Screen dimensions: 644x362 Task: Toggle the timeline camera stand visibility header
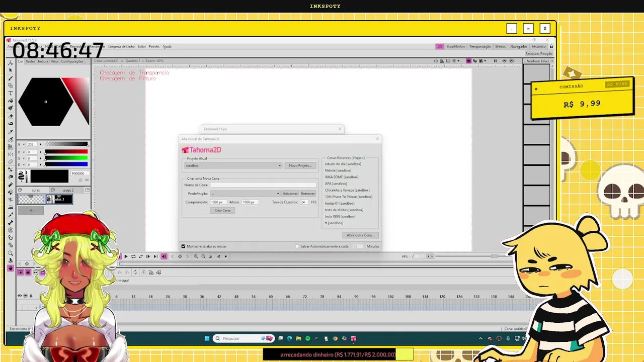pyautogui.click(x=25, y=296)
